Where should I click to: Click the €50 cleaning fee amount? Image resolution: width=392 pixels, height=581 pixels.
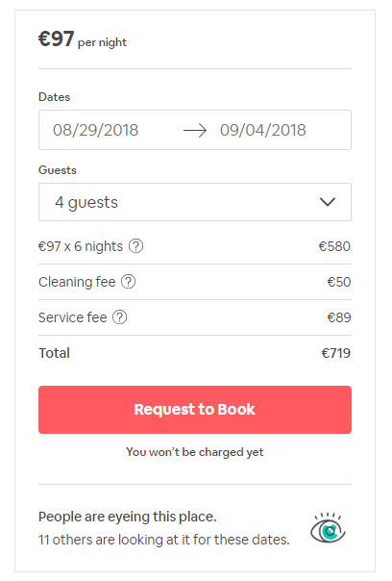[339, 282]
